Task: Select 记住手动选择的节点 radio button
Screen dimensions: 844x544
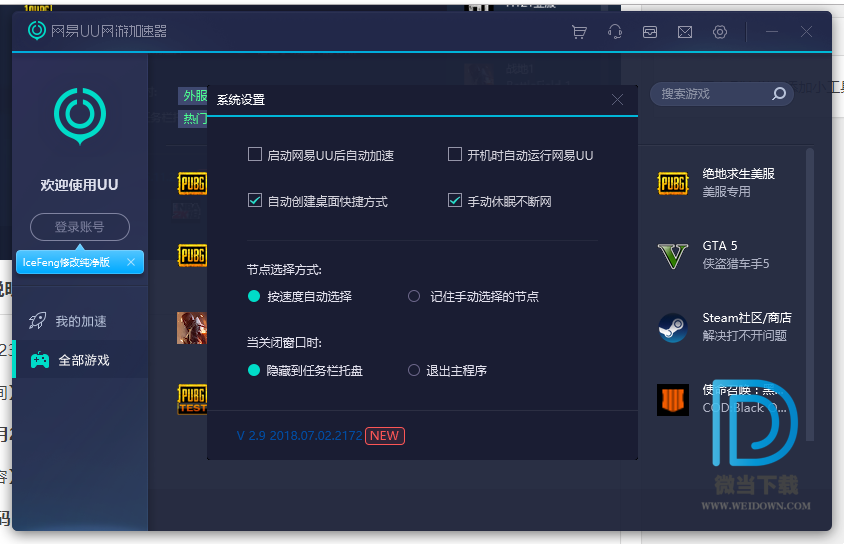Action: tap(414, 296)
